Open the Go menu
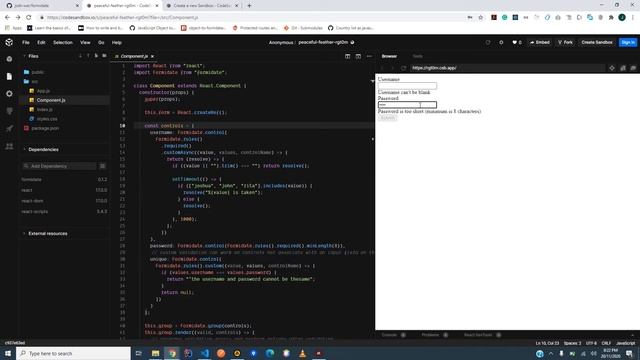Viewport: 640px width, 360px height. tap(101, 42)
